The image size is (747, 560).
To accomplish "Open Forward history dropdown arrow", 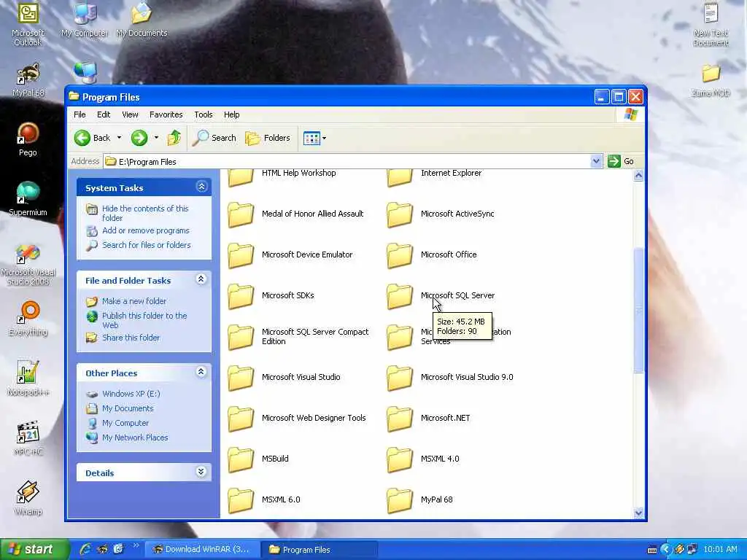I will (x=156, y=138).
